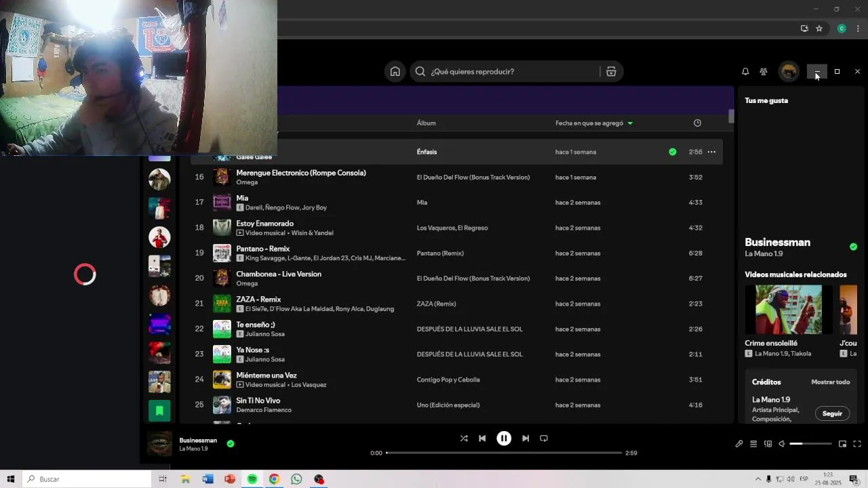The width and height of the screenshot is (868, 488).
Task: Open artist Demarco Flamenco
Action: point(264,410)
